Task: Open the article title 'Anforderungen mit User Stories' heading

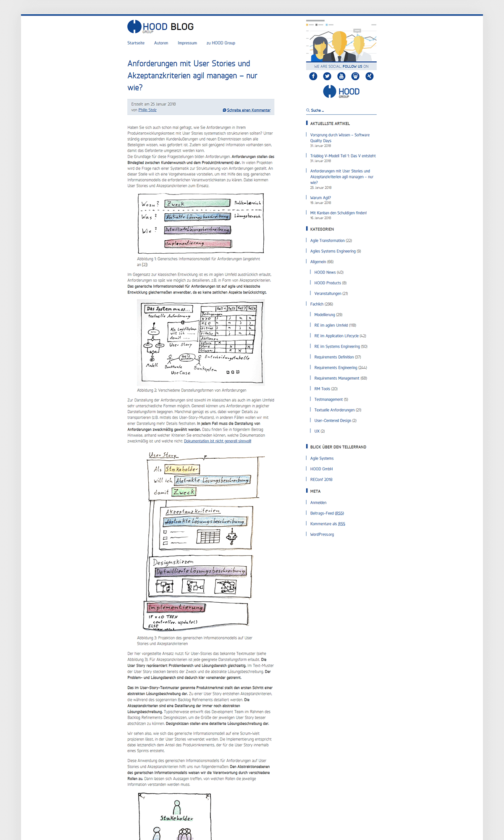Action: tap(192, 76)
